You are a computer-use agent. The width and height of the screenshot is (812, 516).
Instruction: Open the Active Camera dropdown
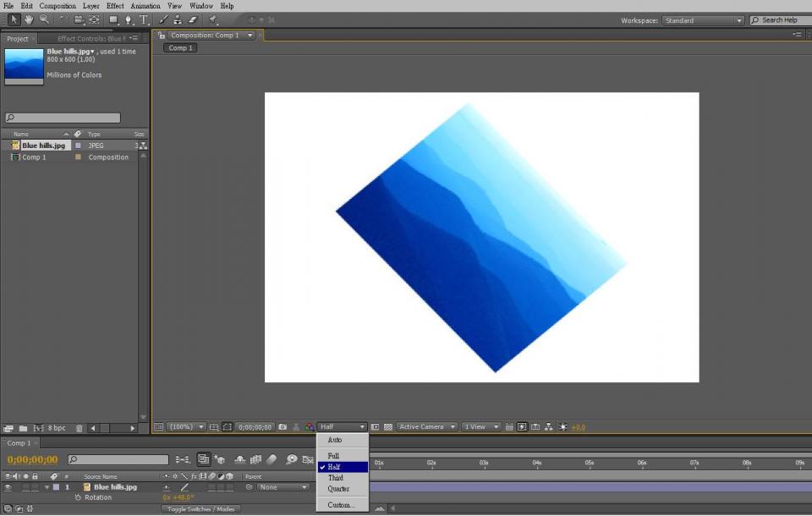(427, 427)
